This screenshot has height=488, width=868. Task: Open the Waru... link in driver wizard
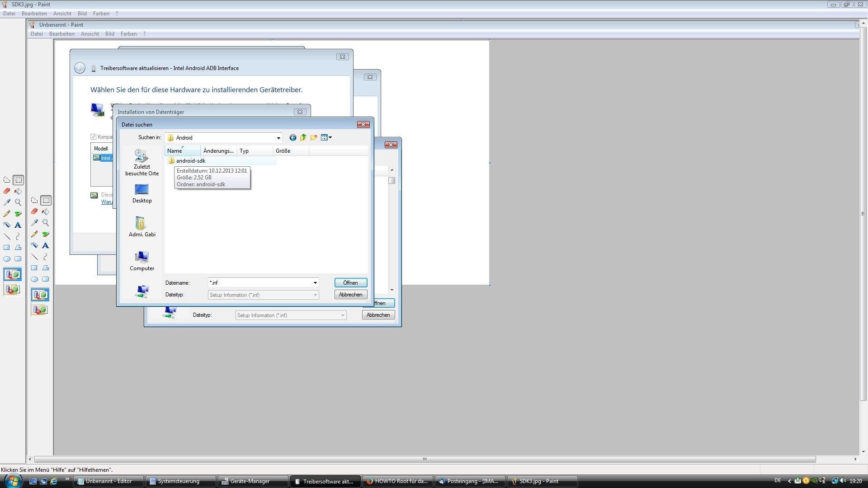point(107,202)
